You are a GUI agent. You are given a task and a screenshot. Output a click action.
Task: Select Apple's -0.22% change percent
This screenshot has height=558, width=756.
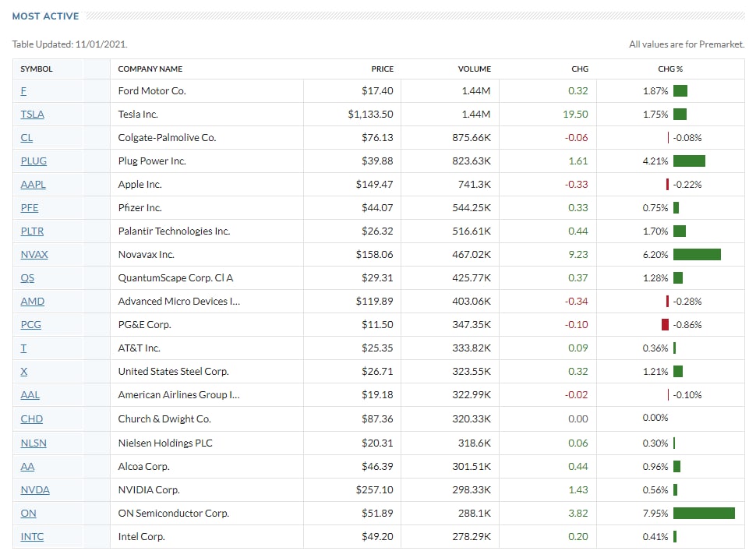pyautogui.click(x=687, y=185)
